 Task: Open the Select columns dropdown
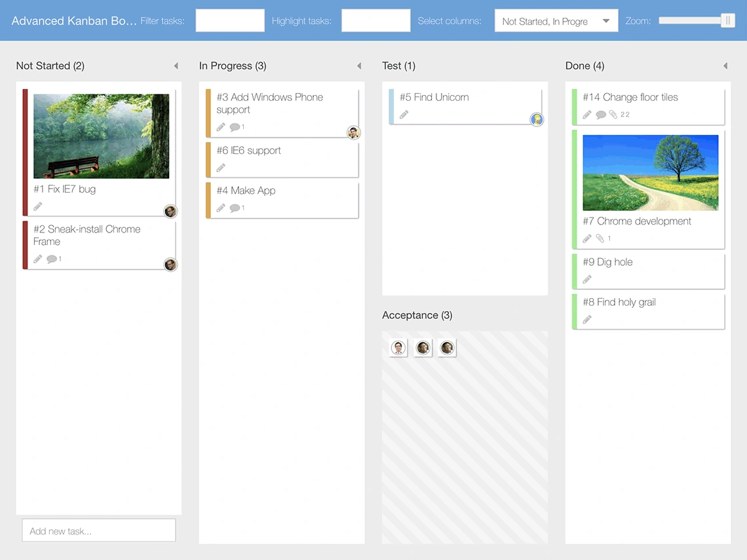coord(556,21)
